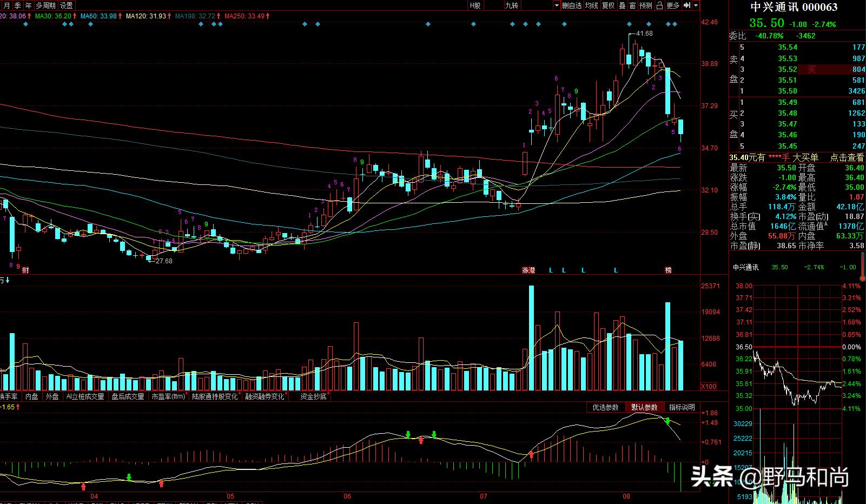The width and height of the screenshot is (866, 504).
Task: Click the jump-to-end arrow icon
Action: (686, 5)
